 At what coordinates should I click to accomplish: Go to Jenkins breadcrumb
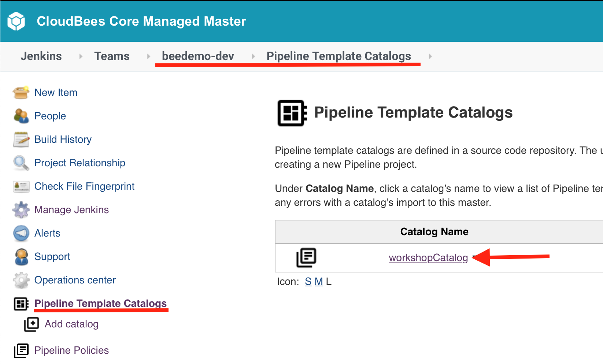coord(41,56)
